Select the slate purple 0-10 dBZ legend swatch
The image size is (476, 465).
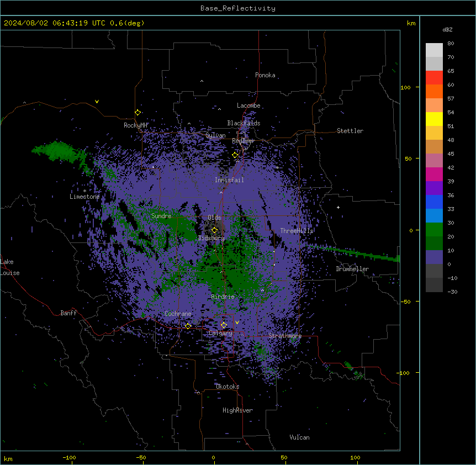pyautogui.click(x=434, y=257)
